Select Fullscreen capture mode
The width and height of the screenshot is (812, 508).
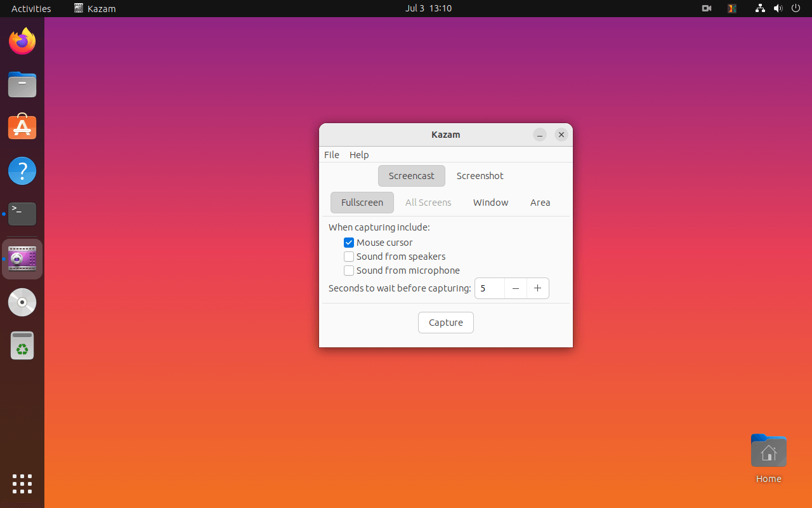362,203
